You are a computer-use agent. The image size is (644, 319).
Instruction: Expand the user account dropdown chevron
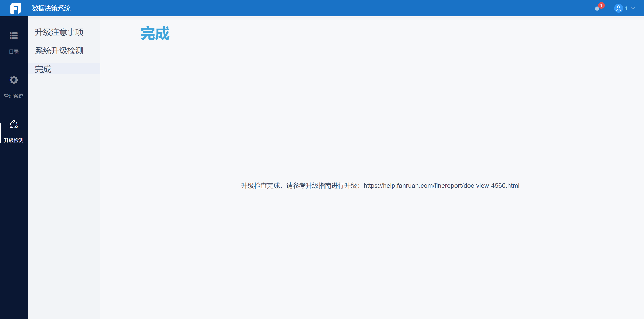(633, 8)
